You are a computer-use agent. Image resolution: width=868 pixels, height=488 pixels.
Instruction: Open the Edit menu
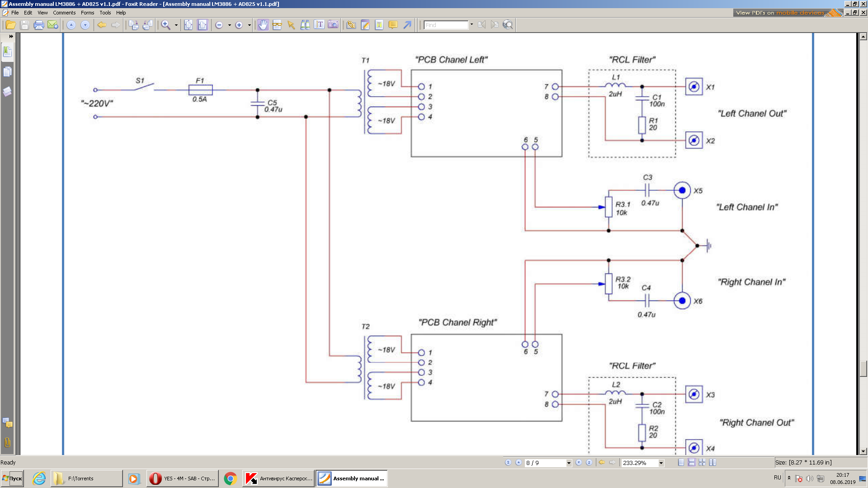(x=28, y=13)
